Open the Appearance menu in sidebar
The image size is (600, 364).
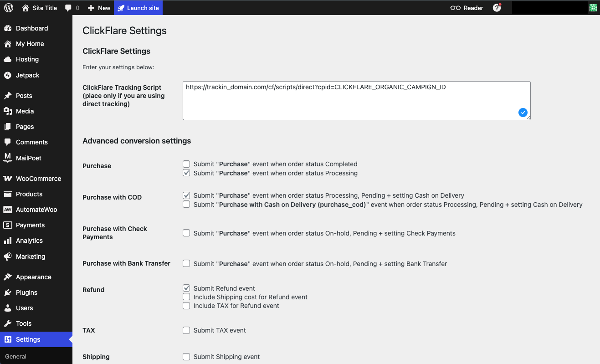33,277
